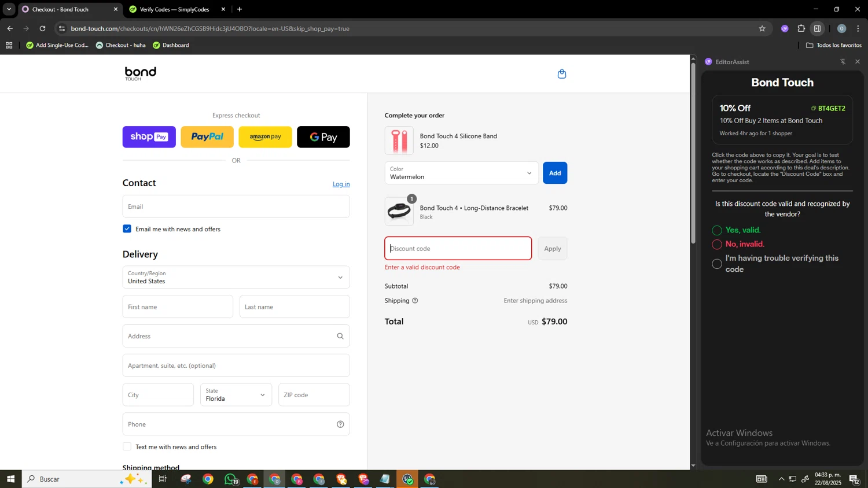Viewport: 868px width, 488px height.
Task: Click the First name field
Action: coord(178,306)
